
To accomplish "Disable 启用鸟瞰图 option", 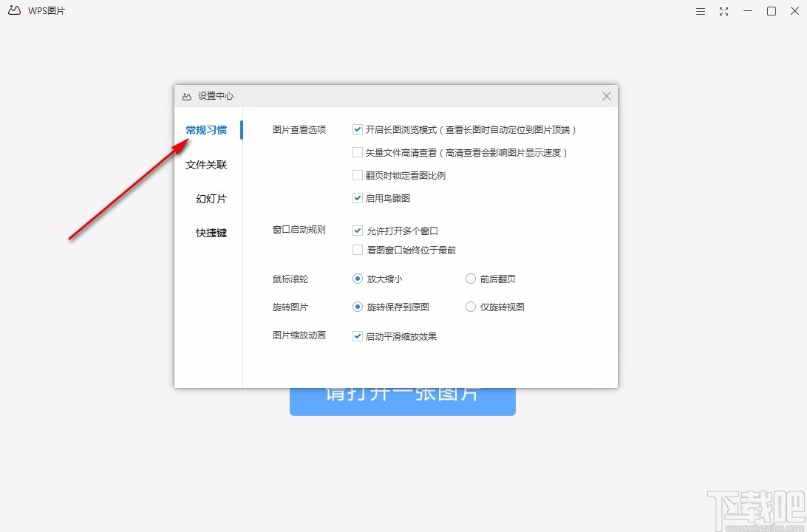I will click(357, 197).
